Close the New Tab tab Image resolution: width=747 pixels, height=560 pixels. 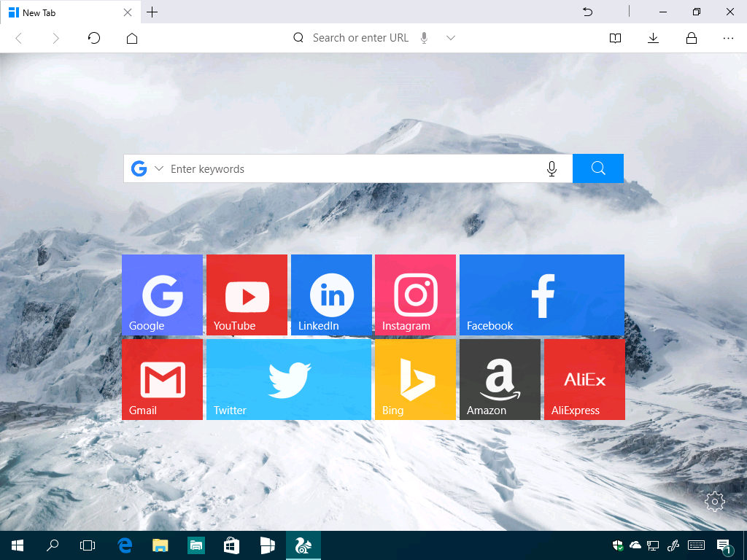tap(128, 12)
